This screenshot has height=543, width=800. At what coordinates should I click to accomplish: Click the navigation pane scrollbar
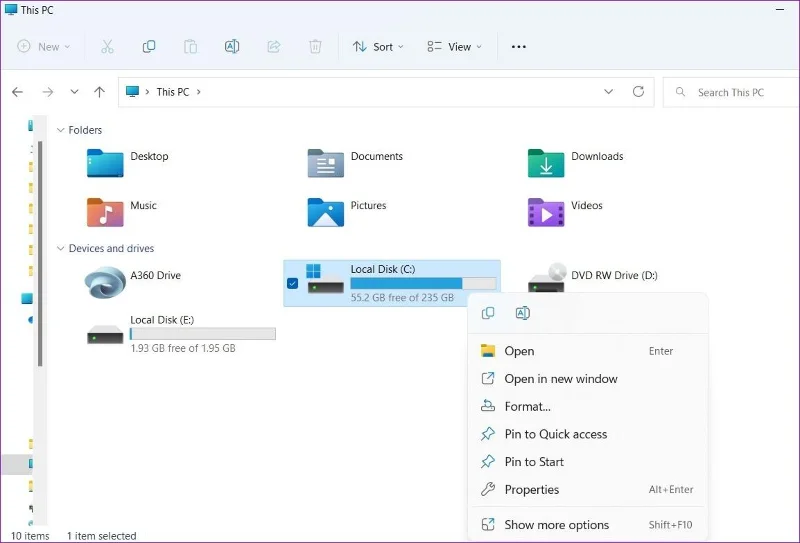[40, 254]
